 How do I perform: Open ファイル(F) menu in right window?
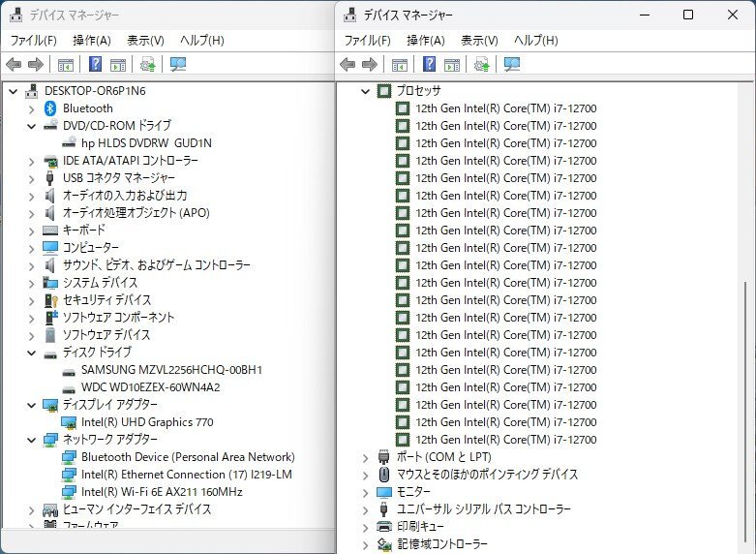(367, 40)
